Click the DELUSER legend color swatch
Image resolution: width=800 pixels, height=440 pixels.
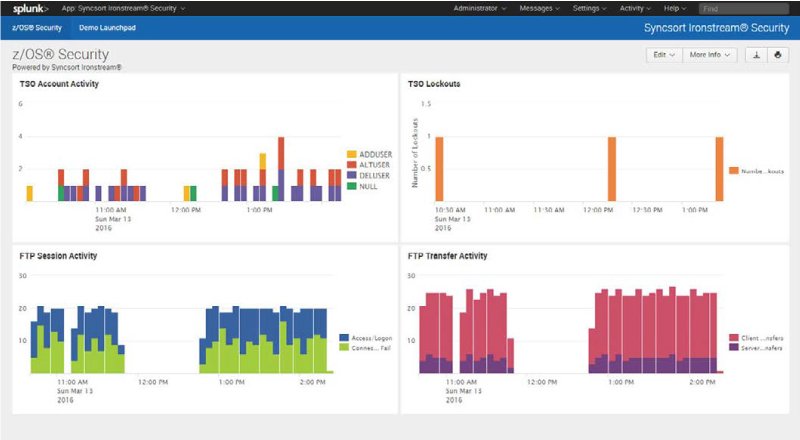(352, 175)
